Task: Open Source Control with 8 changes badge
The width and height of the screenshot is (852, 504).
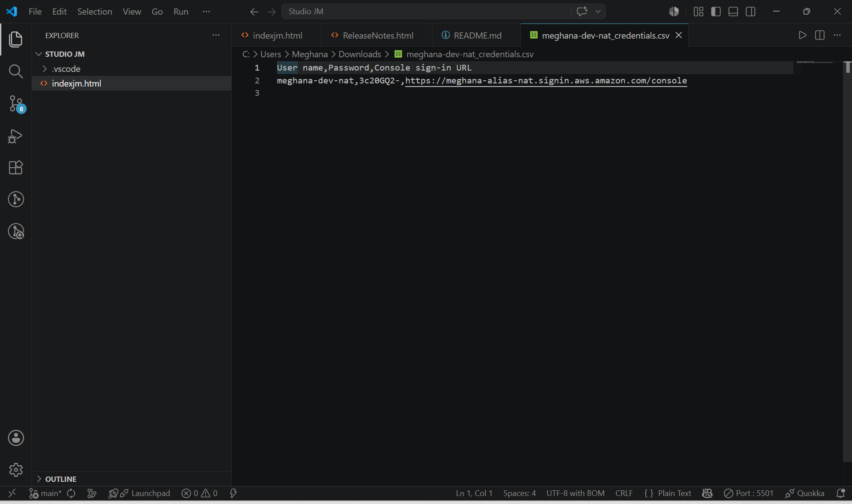Action: point(17,104)
